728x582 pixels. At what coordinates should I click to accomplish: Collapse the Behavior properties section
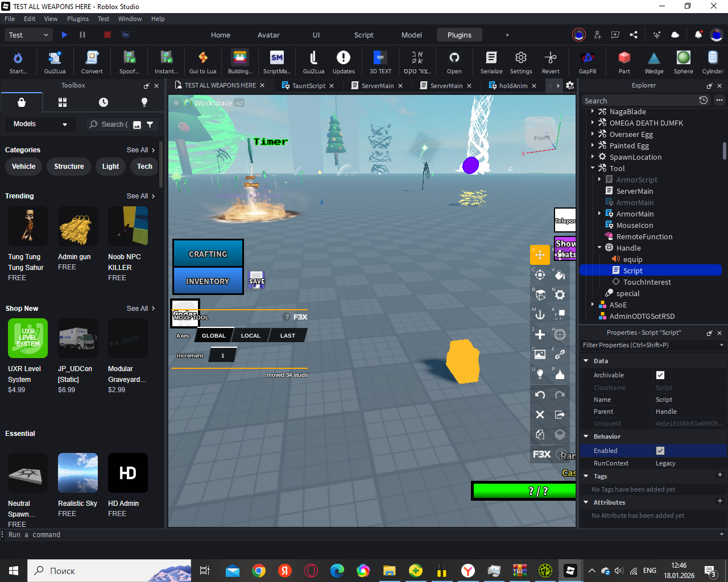point(586,436)
